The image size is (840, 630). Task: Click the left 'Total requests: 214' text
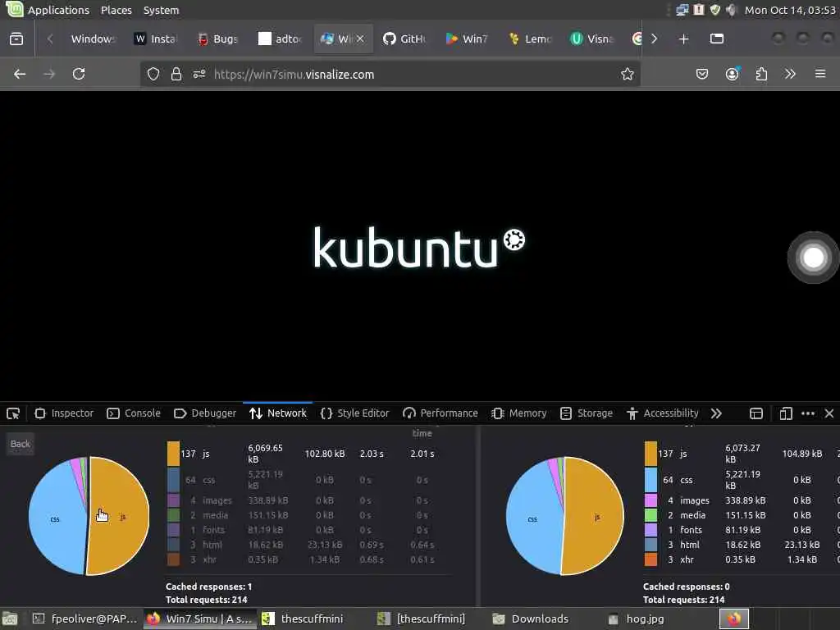[x=206, y=600]
